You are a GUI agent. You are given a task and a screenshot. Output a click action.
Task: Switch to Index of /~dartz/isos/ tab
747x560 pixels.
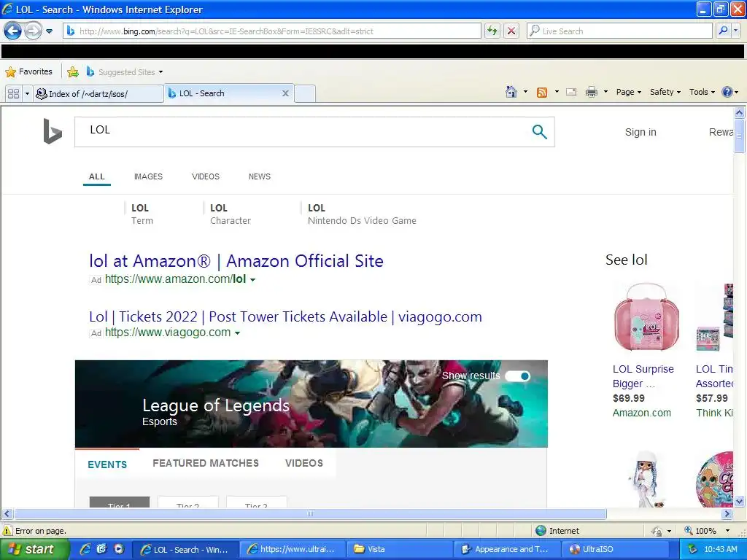point(98,94)
